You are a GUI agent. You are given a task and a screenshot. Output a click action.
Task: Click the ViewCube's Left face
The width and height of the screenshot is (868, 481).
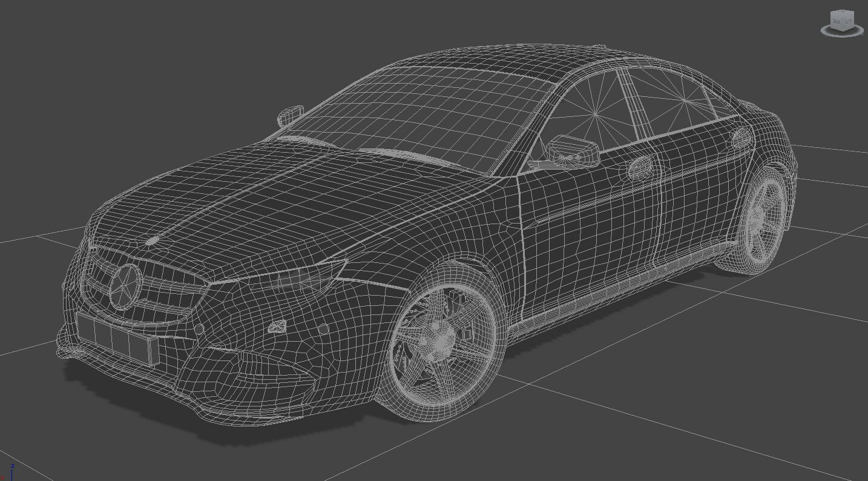tap(848, 22)
